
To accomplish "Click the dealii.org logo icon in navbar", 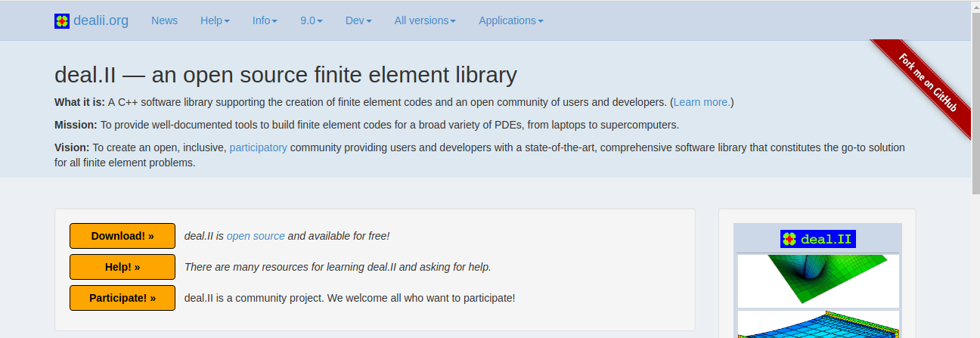I will 62,21.
